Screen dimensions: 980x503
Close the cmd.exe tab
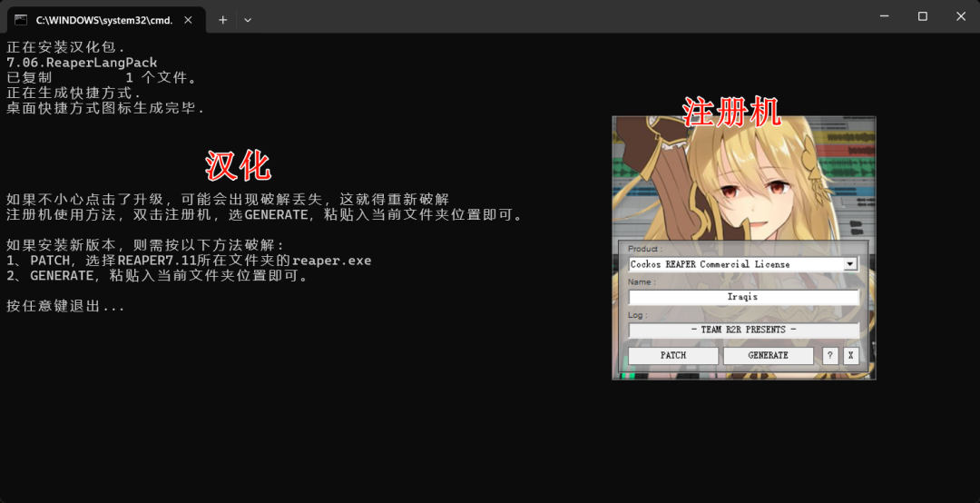188,20
